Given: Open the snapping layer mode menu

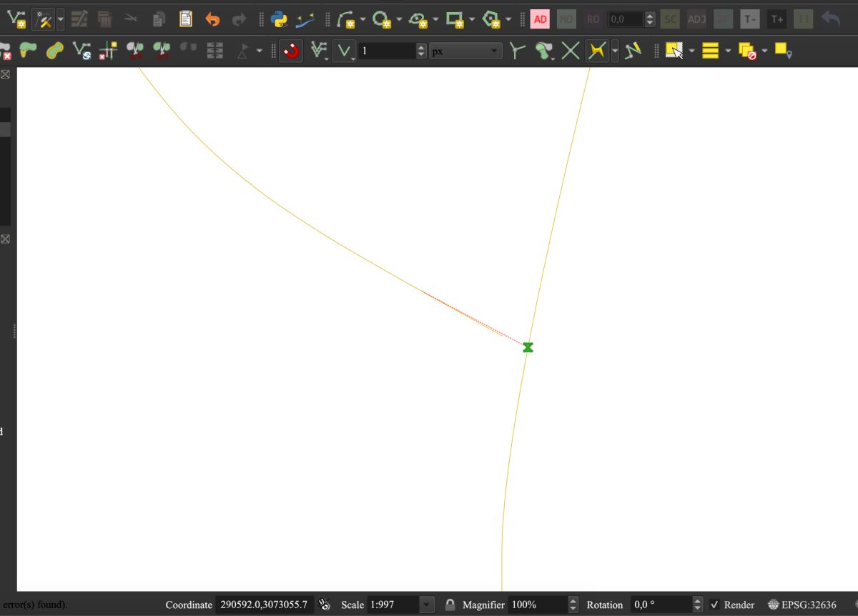Looking at the screenshot, I should [x=319, y=51].
